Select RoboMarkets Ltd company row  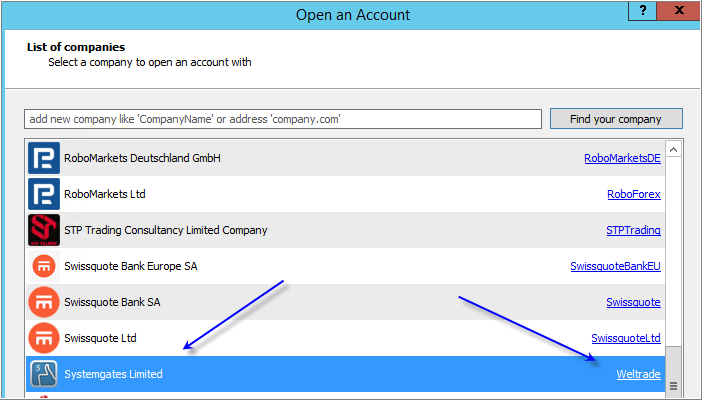(x=345, y=194)
